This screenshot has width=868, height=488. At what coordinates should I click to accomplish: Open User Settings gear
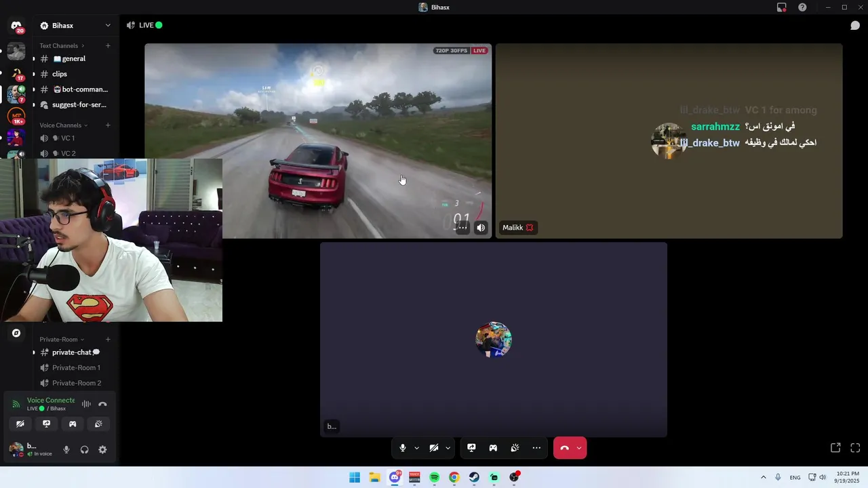tap(102, 449)
